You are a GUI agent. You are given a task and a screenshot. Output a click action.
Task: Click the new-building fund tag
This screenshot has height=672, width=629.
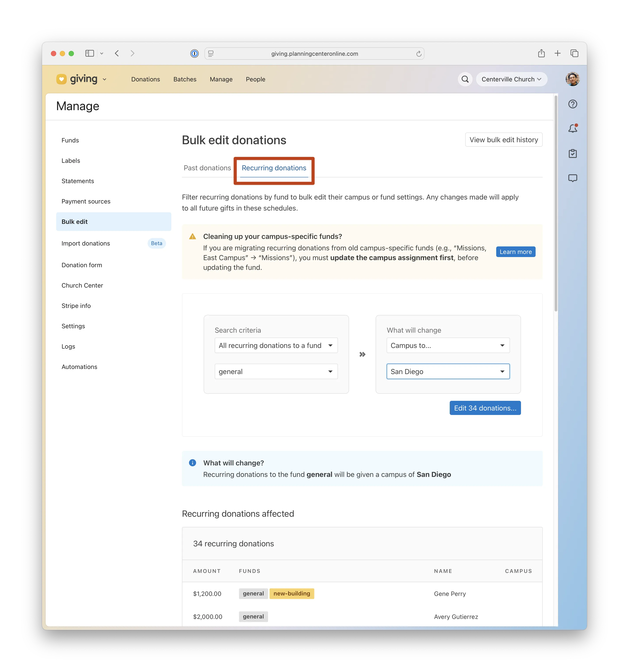click(x=291, y=593)
